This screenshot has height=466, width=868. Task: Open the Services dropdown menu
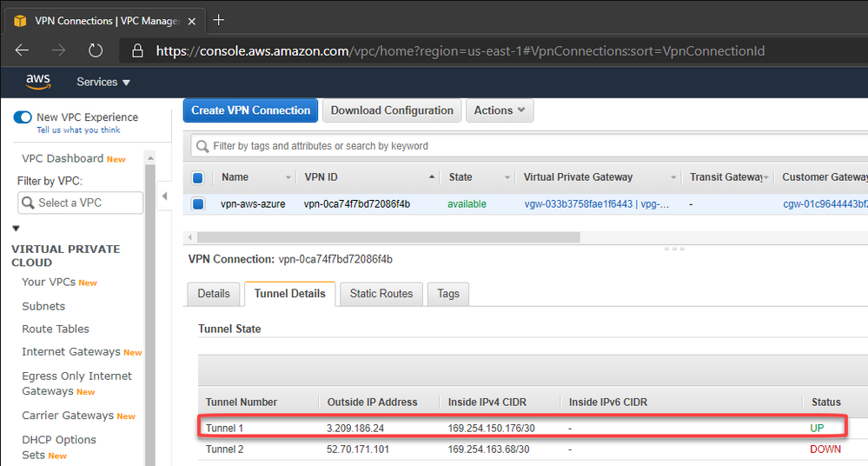coord(103,82)
